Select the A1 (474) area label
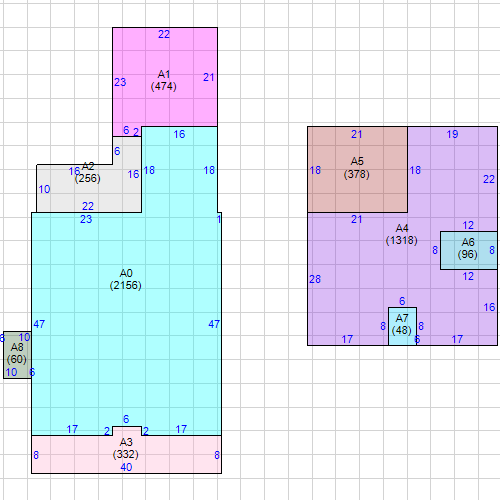The height and width of the screenshot is (500, 500). click(x=164, y=80)
